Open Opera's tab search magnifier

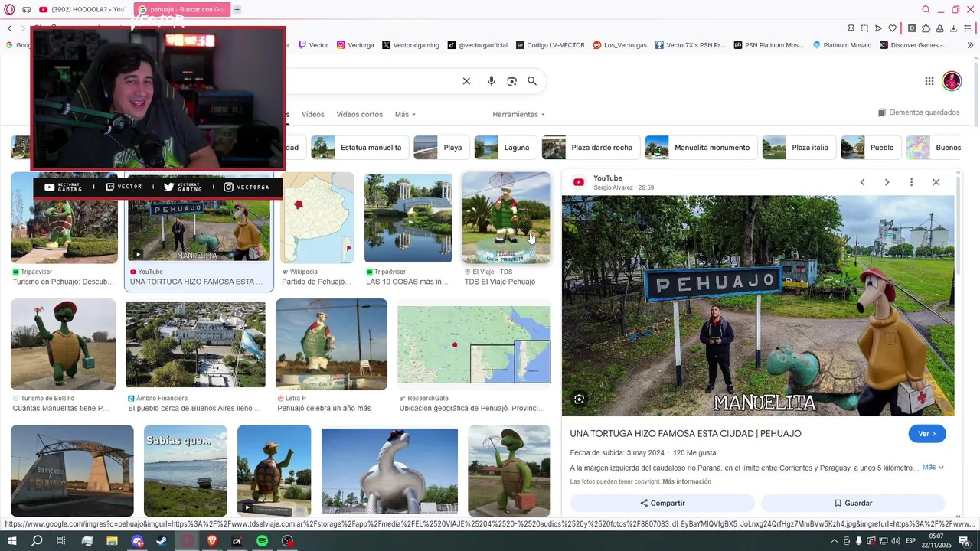[926, 9]
